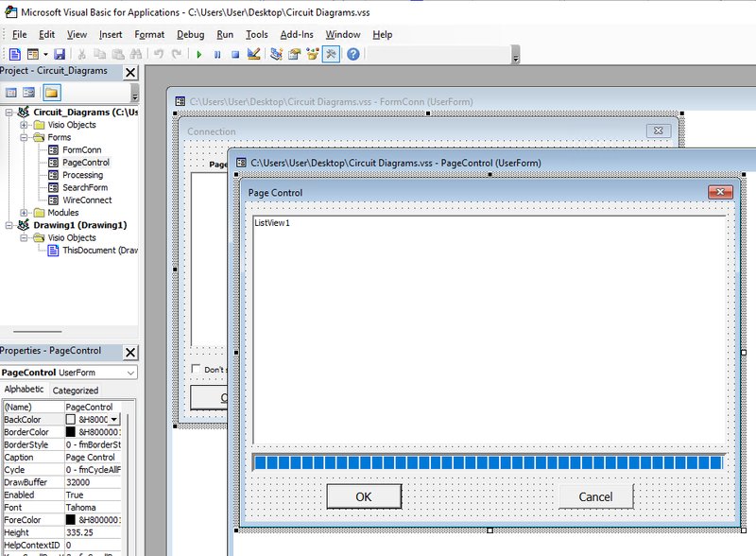
Task: Open the BackColor property dropdown
Action: [x=113, y=420]
